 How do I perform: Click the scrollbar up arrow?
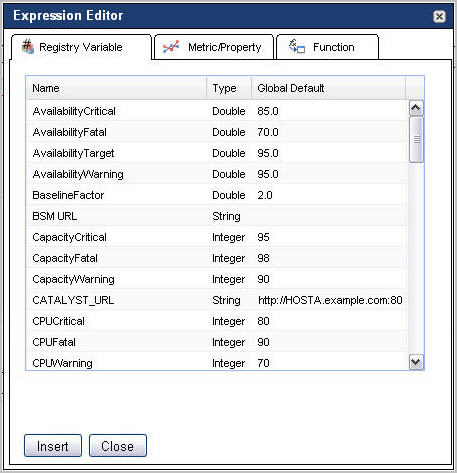(x=416, y=108)
